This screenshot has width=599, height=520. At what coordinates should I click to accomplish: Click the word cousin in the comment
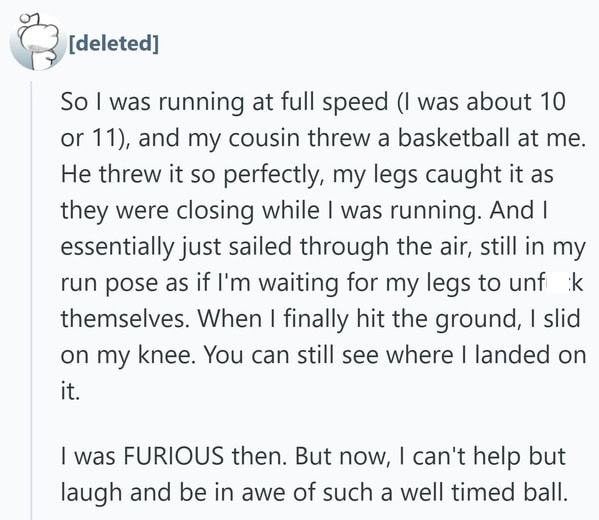tap(264, 138)
